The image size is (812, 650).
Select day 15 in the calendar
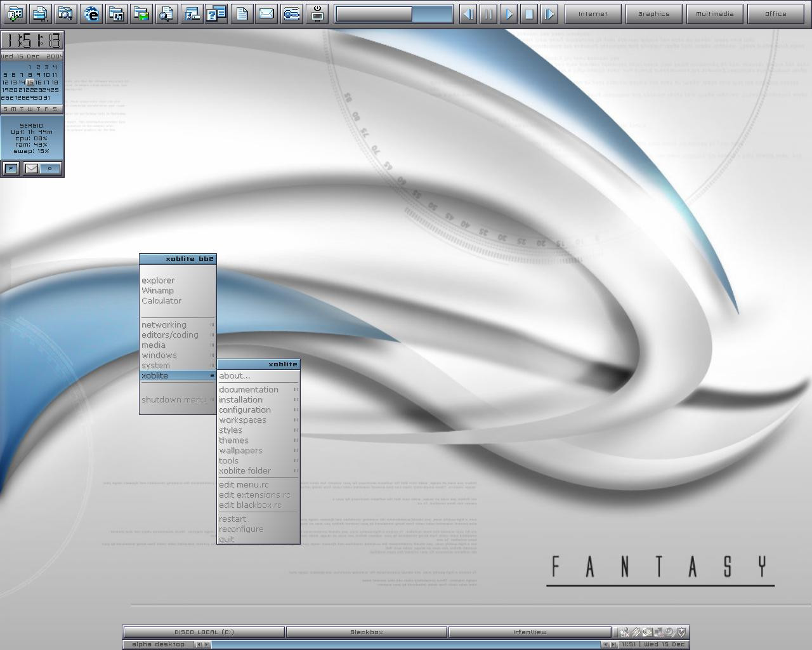30,83
